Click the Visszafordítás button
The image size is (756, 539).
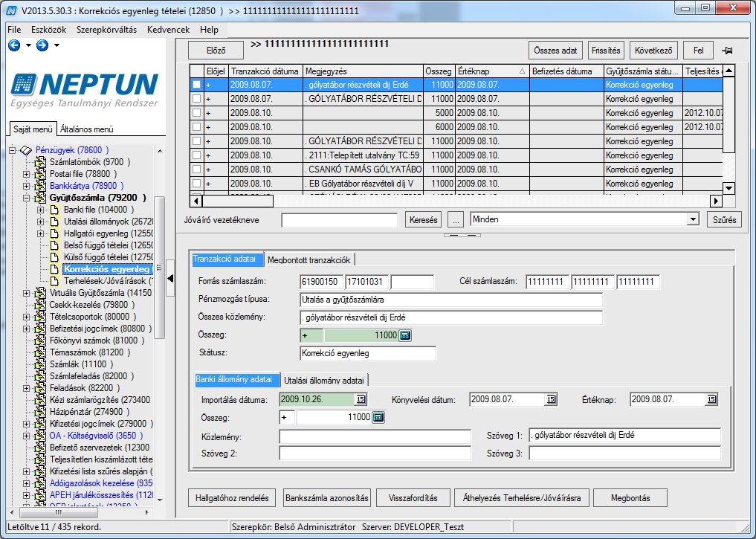point(413,498)
